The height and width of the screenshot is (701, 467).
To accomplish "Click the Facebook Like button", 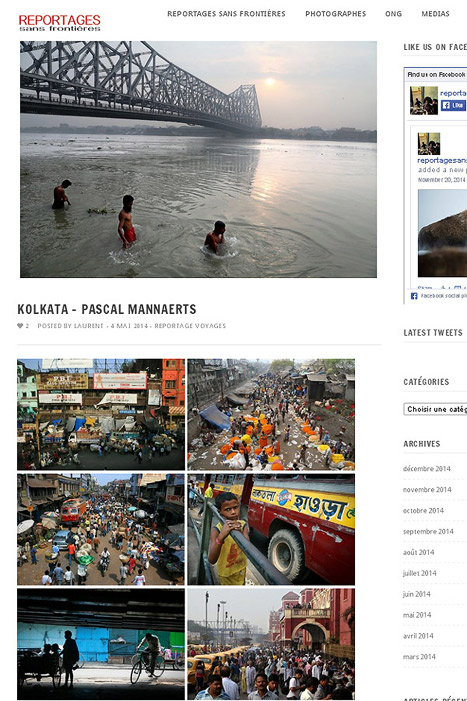I will point(454,105).
